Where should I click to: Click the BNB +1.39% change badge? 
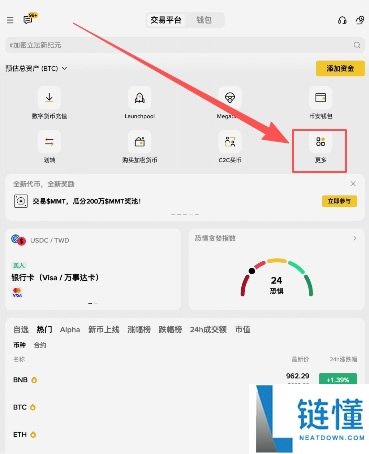pyautogui.click(x=338, y=380)
